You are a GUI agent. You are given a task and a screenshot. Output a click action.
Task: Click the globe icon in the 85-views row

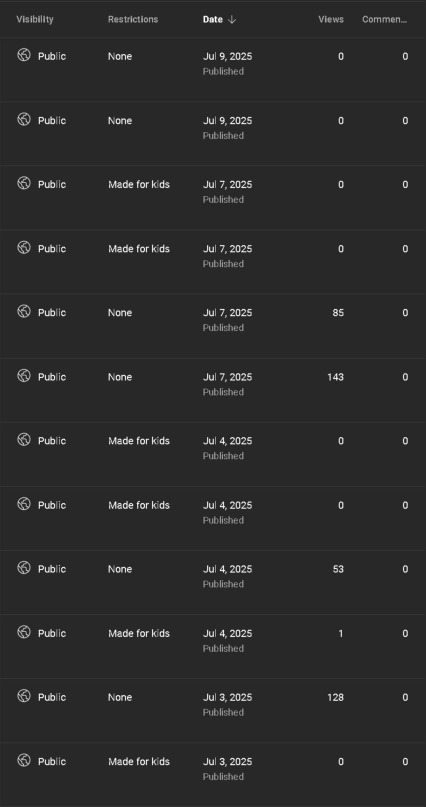(x=24, y=311)
